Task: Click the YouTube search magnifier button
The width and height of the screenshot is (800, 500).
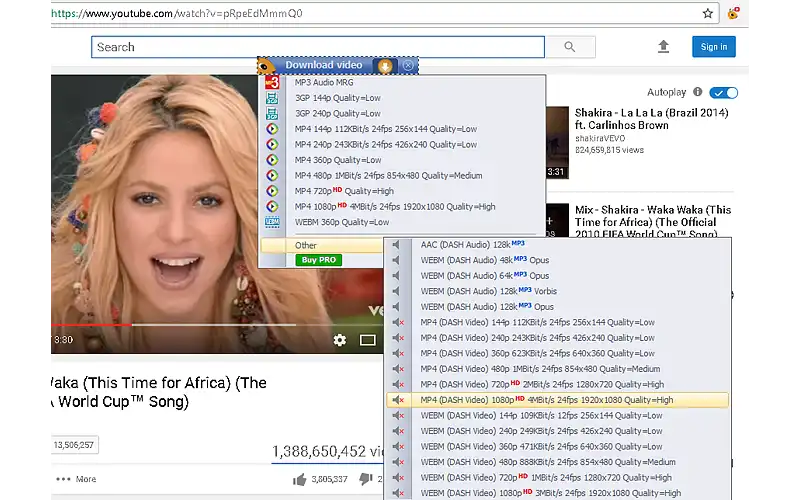Action: tap(570, 47)
